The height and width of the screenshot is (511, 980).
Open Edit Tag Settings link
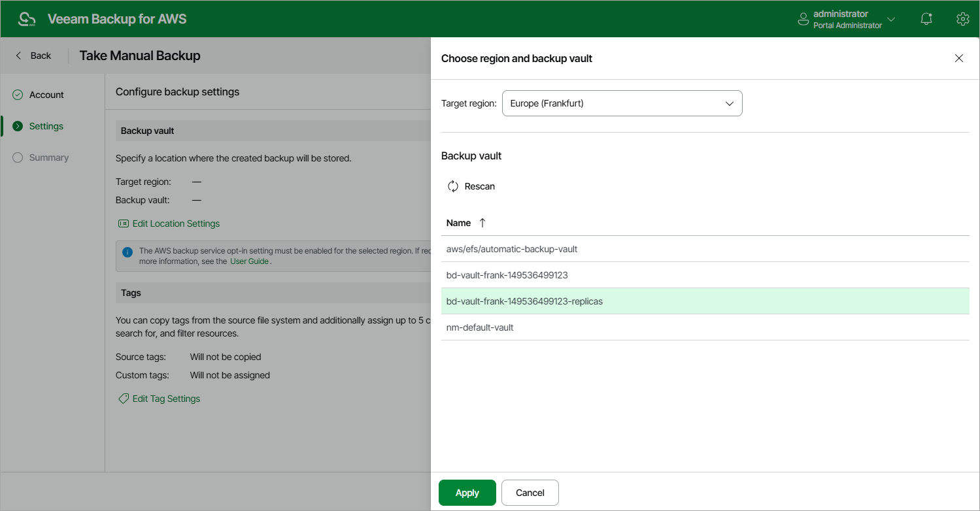point(159,399)
